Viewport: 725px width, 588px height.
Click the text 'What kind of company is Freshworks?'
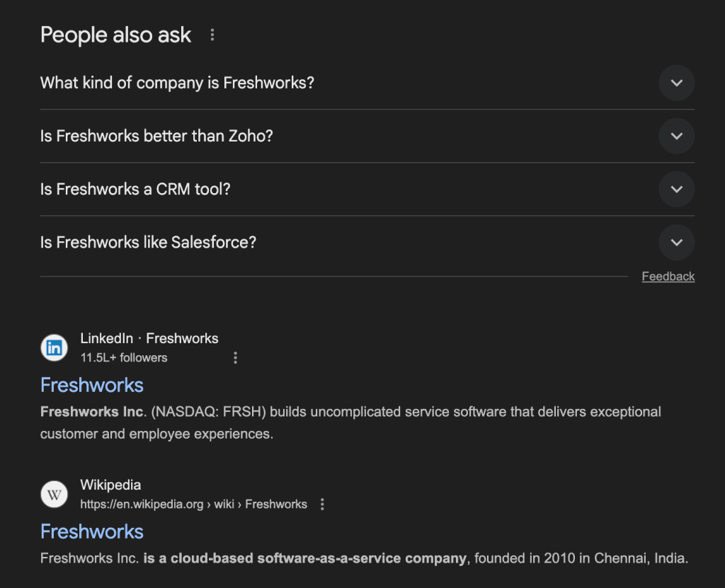point(177,83)
